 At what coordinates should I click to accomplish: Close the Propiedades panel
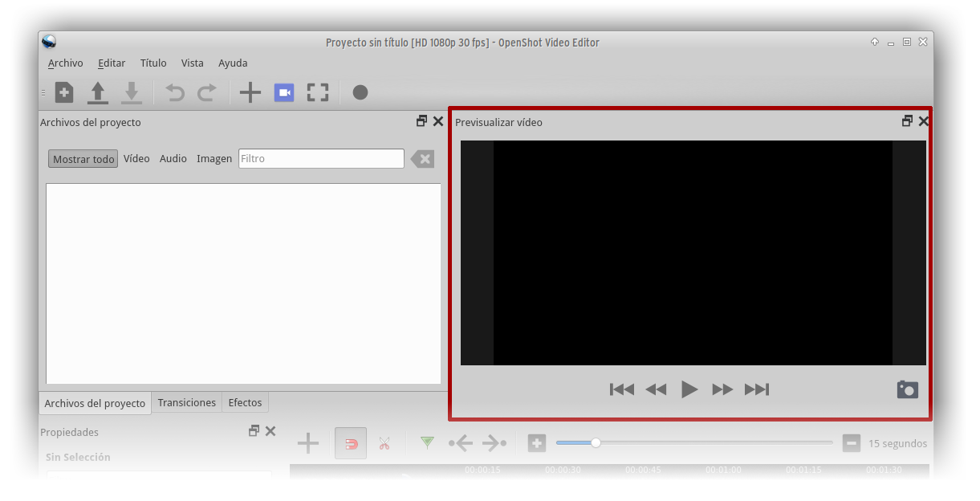pos(270,431)
